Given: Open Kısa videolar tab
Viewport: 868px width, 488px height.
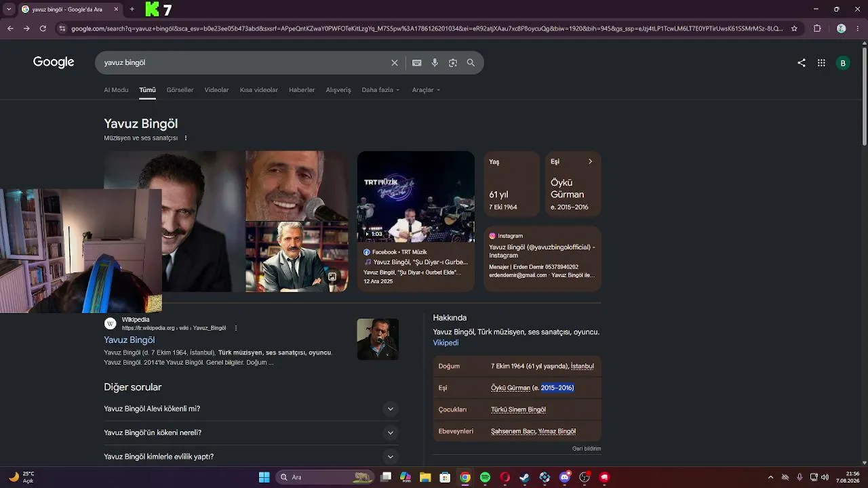Looking at the screenshot, I should [258, 90].
